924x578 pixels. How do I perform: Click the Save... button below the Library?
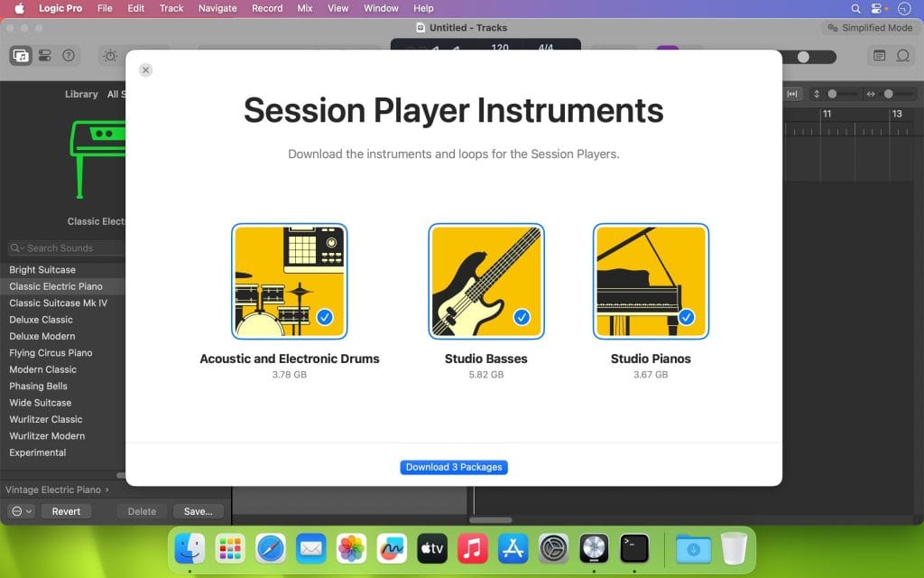pyautogui.click(x=198, y=510)
